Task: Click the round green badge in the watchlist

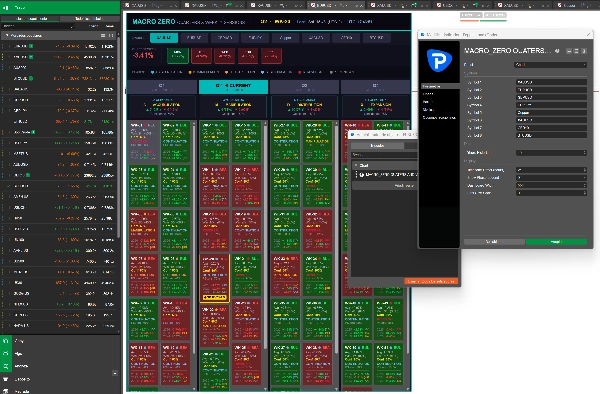Action: (x=31, y=78)
